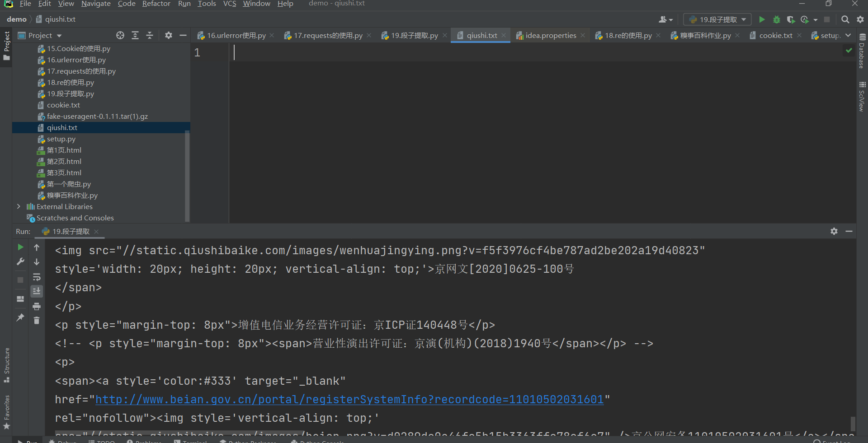The image size is (868, 443).
Task: Show hidden tabs dropdown chevron
Action: pos(848,35)
